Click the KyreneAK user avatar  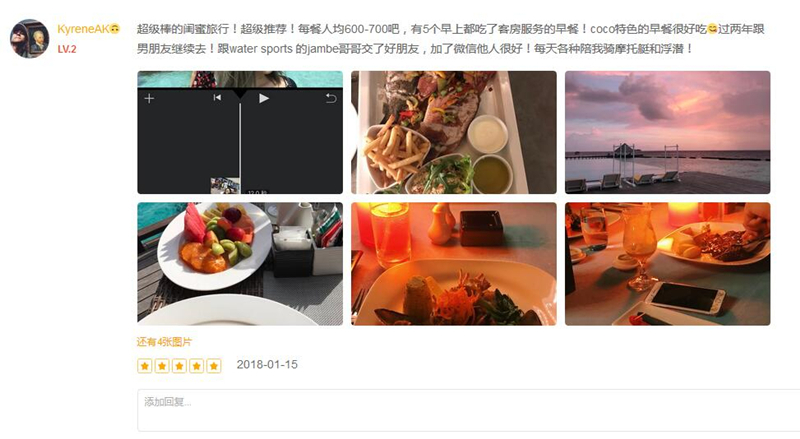click(x=30, y=39)
